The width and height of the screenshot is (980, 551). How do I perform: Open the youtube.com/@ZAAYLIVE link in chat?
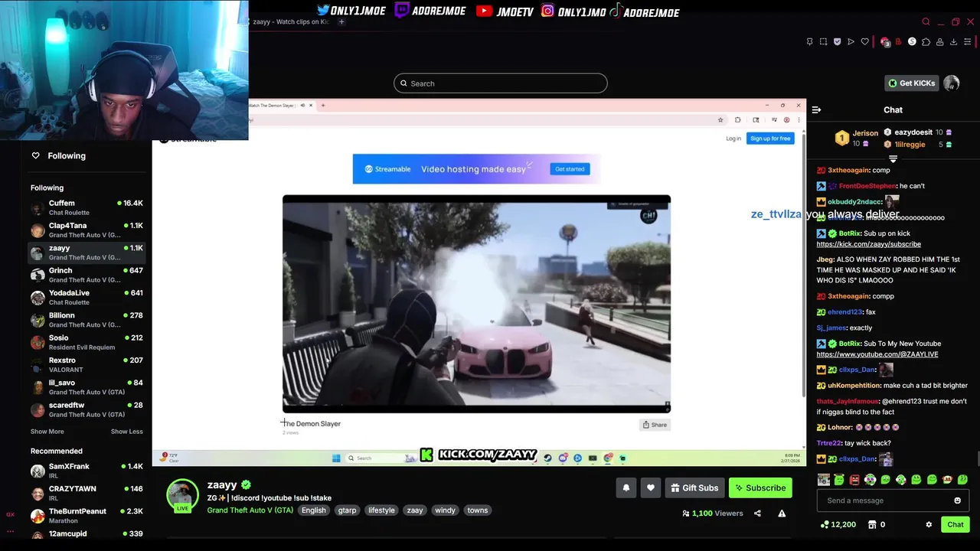pos(877,354)
